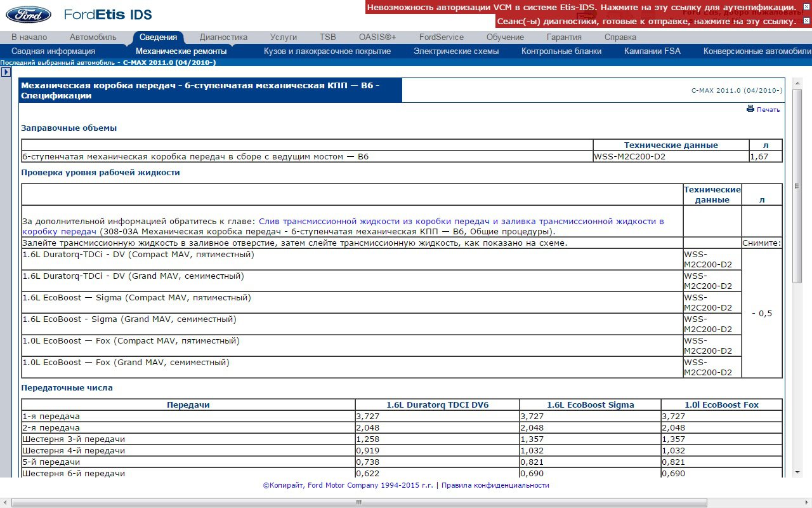812x508 pixels.
Task: Click the Копирайт Ford Motor Company link
Action: tap(348, 485)
